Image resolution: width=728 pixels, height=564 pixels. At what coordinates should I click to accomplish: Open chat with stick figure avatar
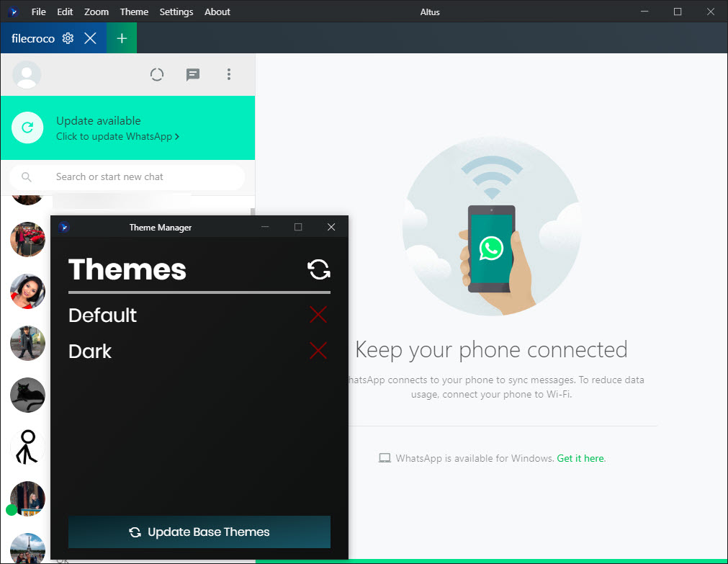pyautogui.click(x=27, y=447)
